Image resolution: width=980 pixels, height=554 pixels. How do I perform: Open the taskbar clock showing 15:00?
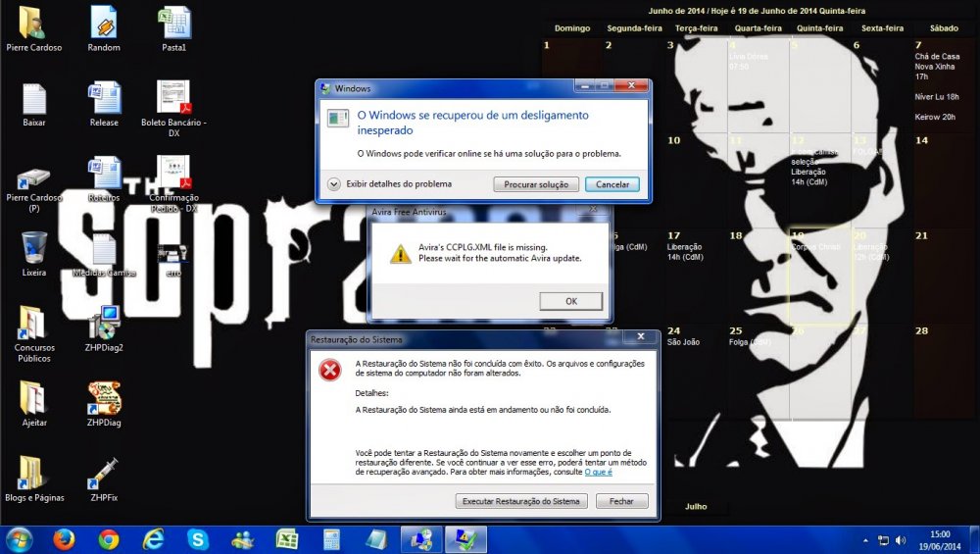(940, 540)
